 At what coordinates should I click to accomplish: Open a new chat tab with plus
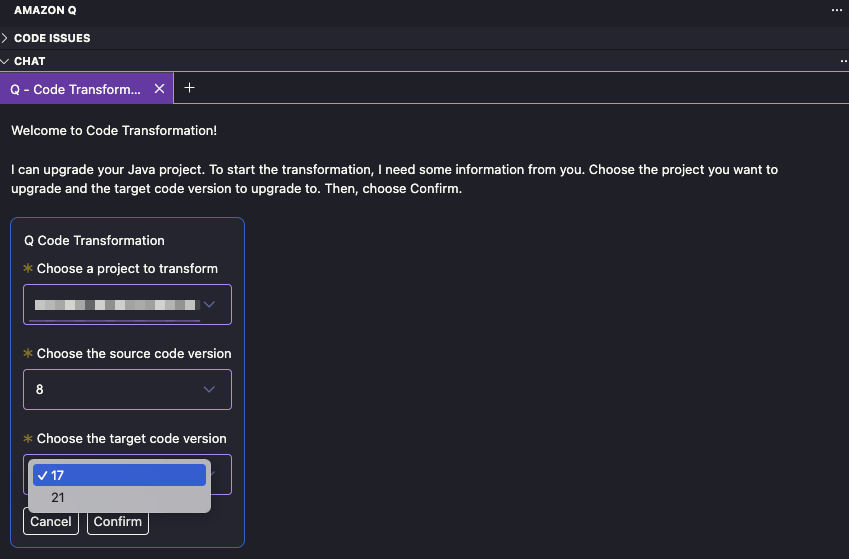189,88
